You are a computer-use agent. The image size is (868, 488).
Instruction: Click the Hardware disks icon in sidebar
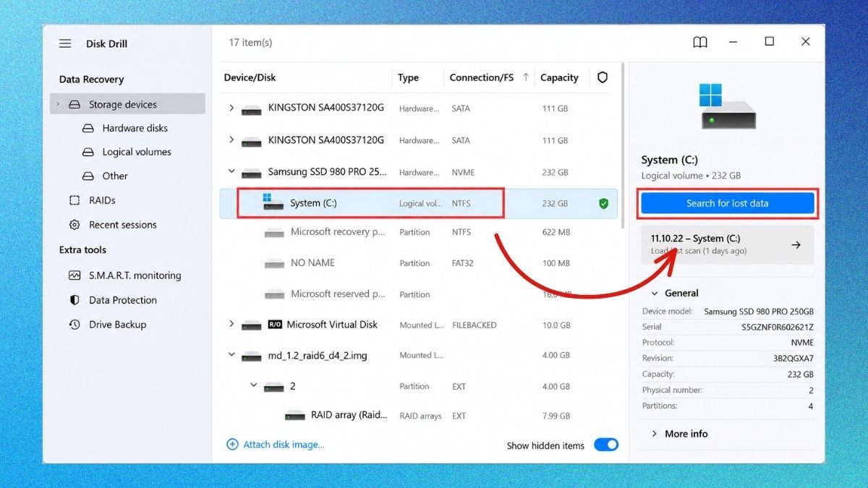[88, 128]
